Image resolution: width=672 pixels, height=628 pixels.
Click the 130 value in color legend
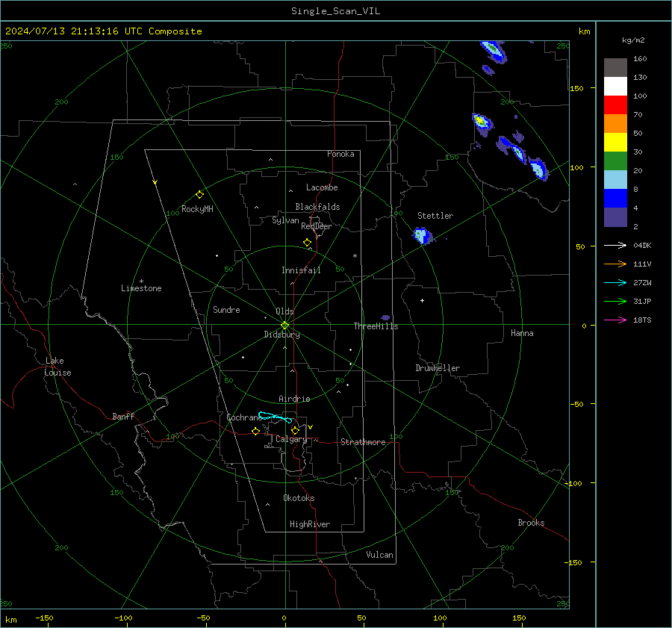(x=640, y=78)
